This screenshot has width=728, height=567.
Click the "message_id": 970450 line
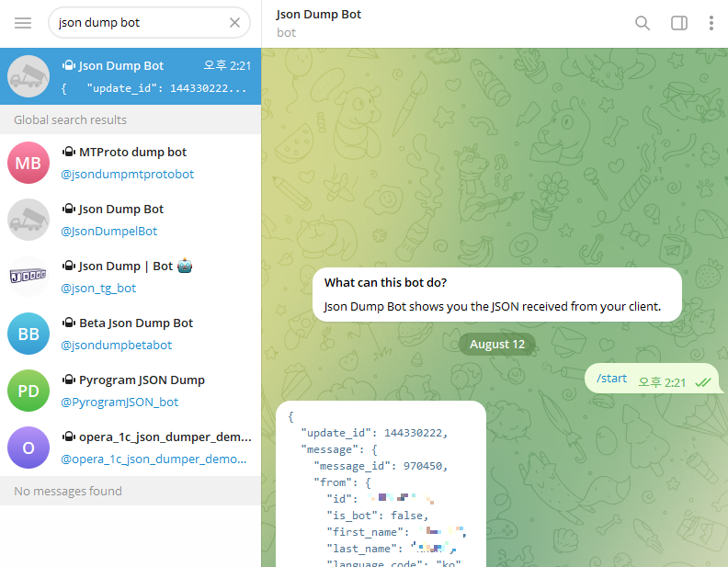pyautogui.click(x=381, y=466)
